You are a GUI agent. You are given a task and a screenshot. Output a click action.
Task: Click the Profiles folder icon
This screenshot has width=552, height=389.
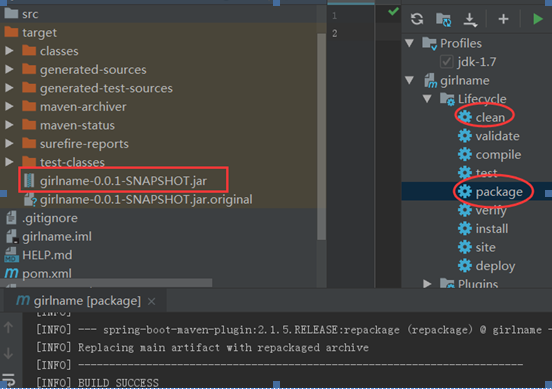pos(429,43)
